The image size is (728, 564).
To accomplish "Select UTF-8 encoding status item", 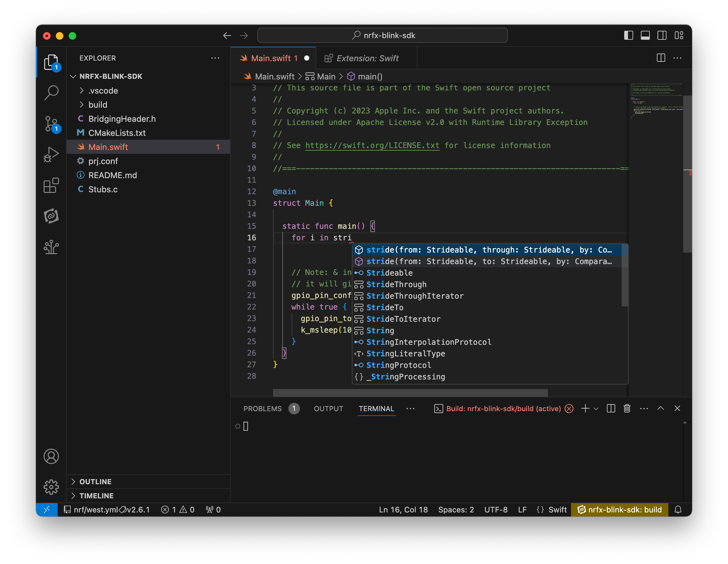I will (x=496, y=509).
